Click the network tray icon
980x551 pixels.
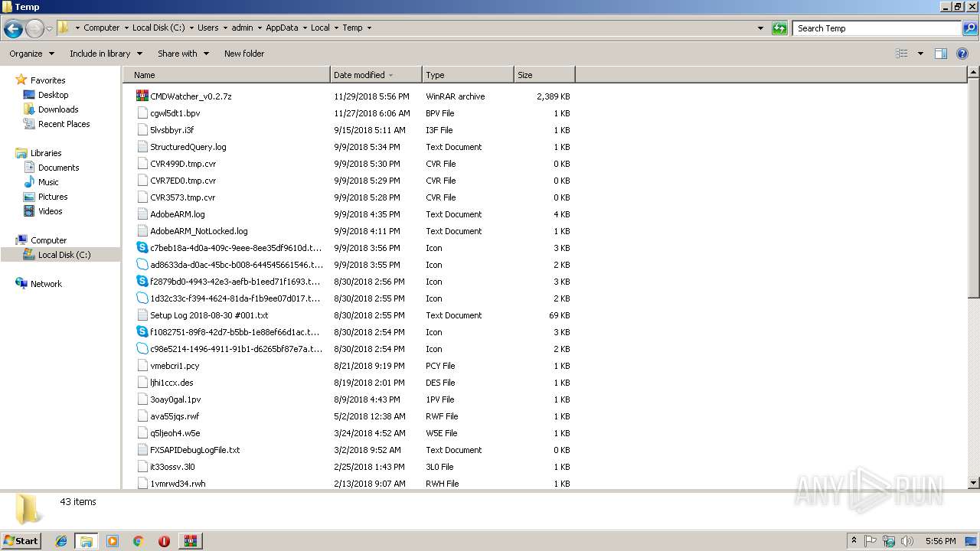click(x=889, y=541)
